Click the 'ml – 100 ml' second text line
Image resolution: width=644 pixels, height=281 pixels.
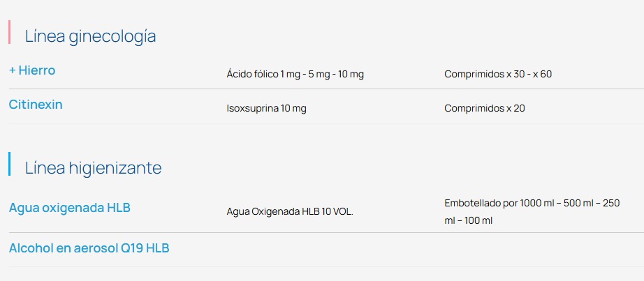pos(468,221)
